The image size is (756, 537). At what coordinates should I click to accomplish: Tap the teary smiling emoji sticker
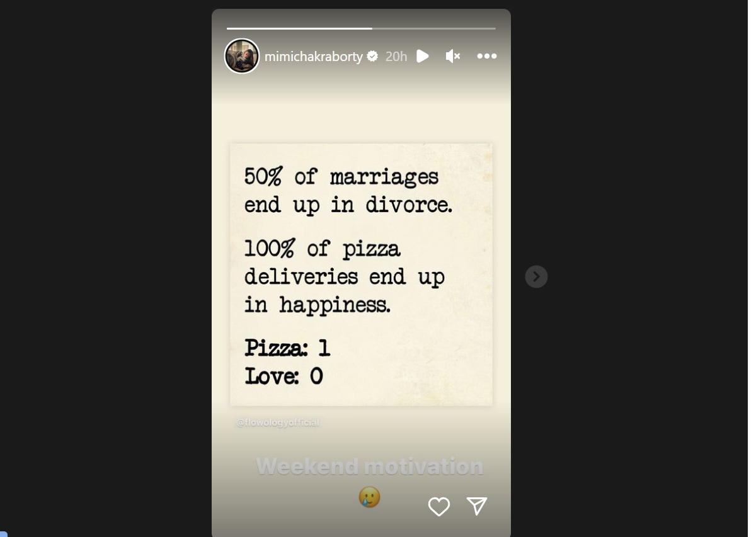pos(370,497)
